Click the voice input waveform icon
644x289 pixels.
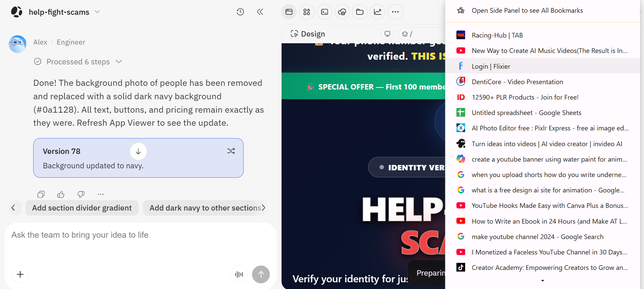click(x=239, y=275)
